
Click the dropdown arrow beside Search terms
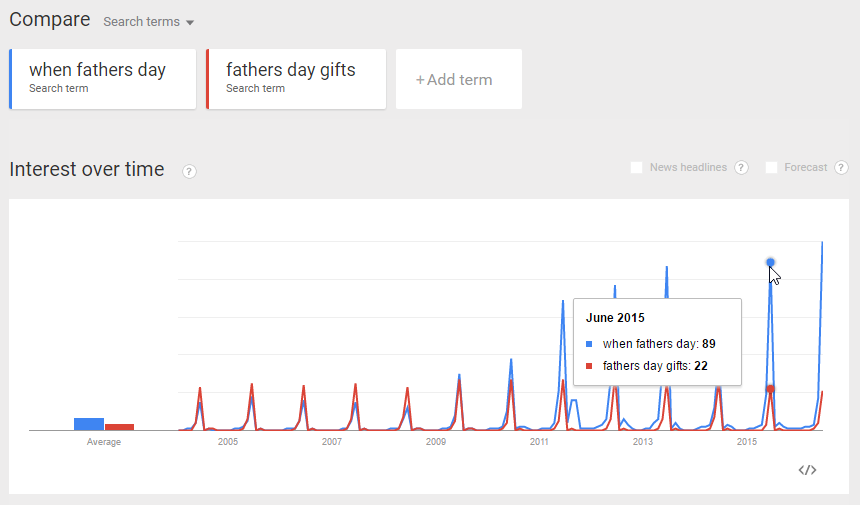coord(190,22)
